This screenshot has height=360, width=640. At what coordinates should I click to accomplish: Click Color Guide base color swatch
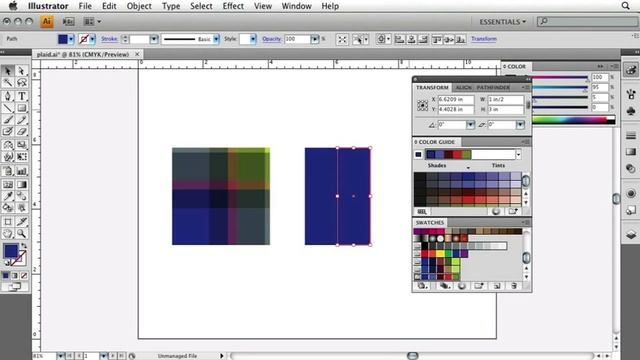point(418,155)
